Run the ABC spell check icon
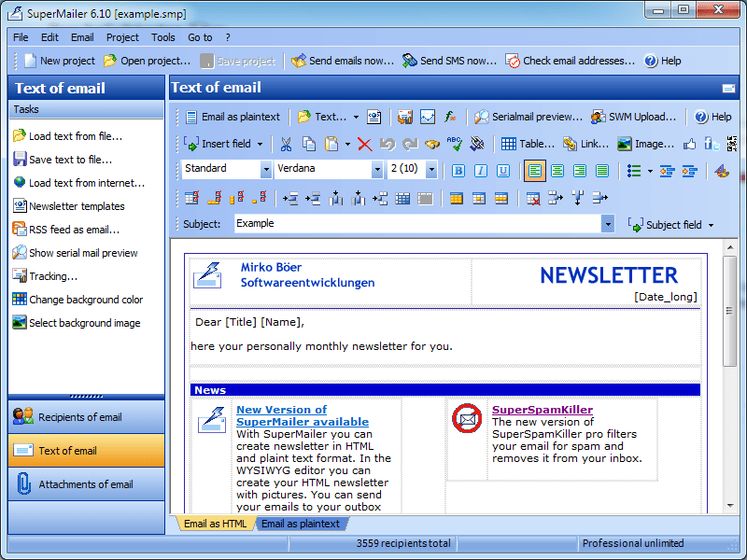The height and width of the screenshot is (560, 747). [x=455, y=144]
